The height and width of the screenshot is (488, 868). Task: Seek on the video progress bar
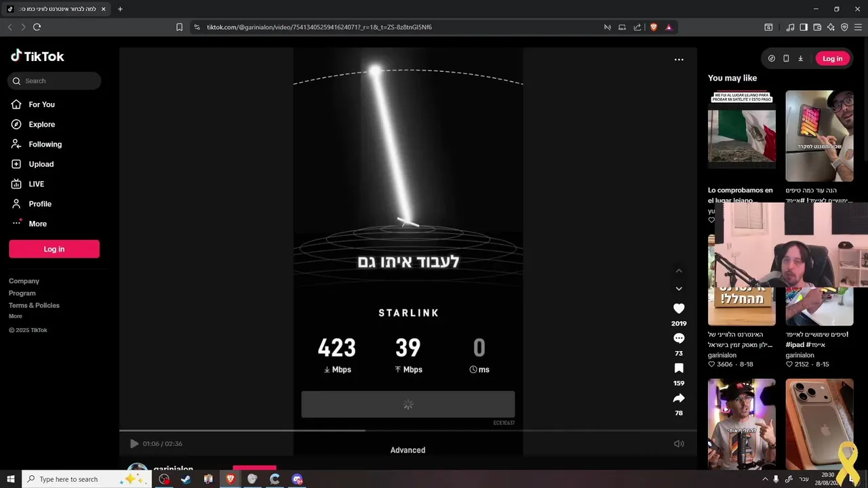coord(408,430)
